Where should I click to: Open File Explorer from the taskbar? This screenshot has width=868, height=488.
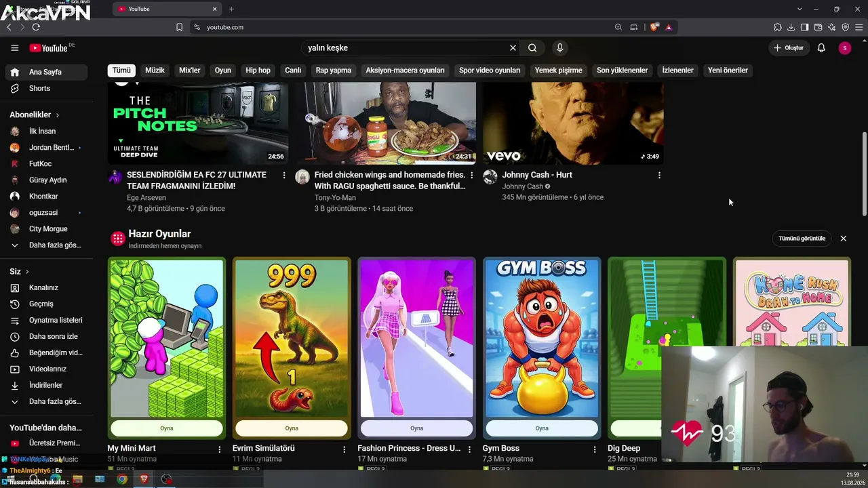point(78,479)
